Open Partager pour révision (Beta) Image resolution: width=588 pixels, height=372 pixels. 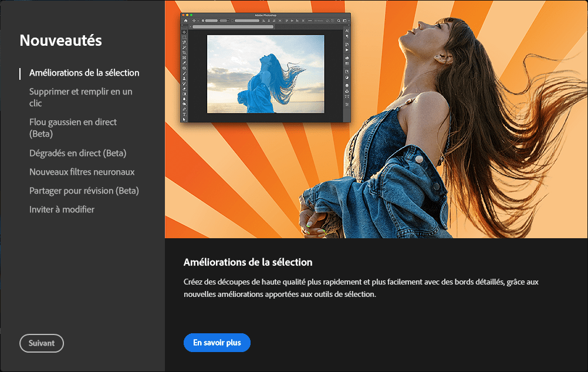pyautogui.click(x=84, y=191)
